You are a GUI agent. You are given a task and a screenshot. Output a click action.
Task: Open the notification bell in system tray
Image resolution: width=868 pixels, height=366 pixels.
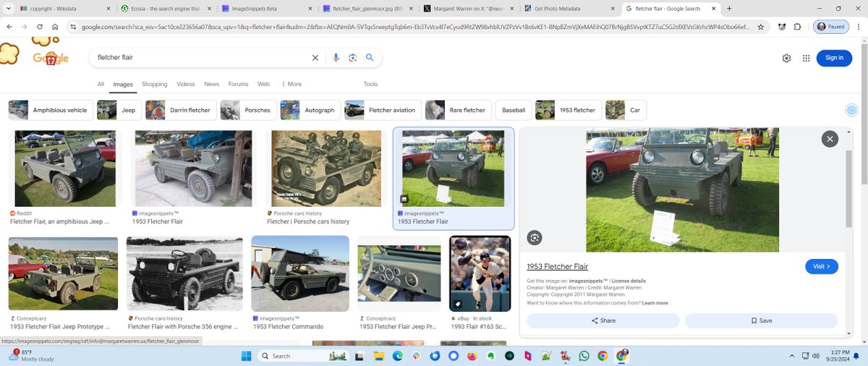point(858,356)
